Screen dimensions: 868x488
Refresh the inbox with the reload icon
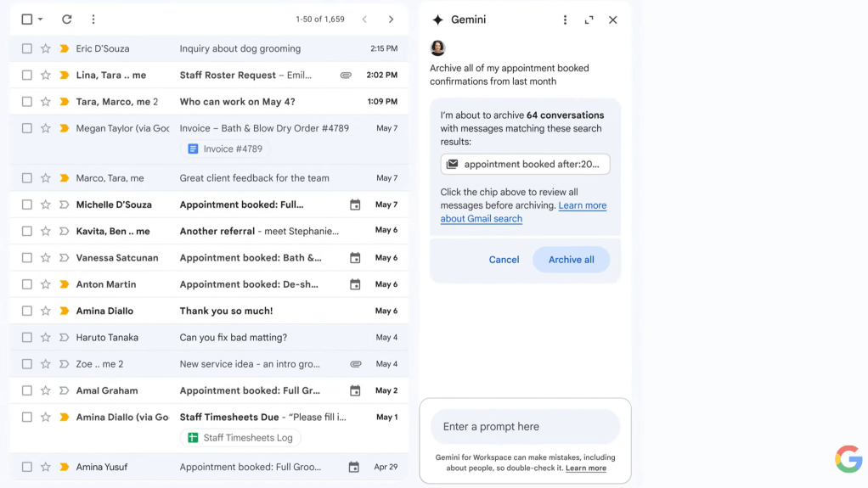(x=66, y=20)
